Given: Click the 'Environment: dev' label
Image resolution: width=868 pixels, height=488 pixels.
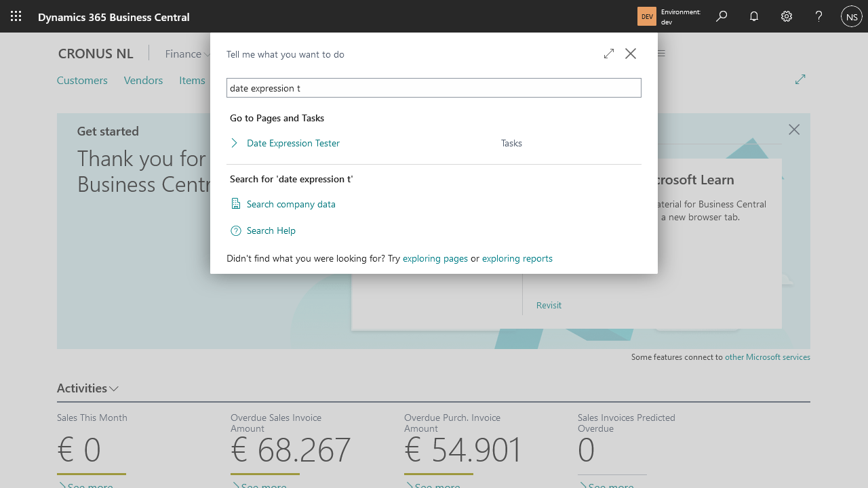Looking at the screenshot, I should 681,17.
